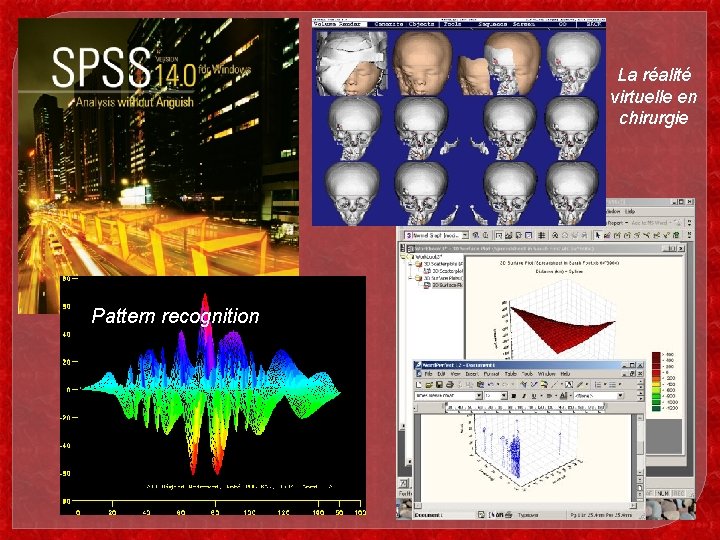Screen dimensions: 720x540
Task: Select the arrow pointer tool in Statistica toolbar
Action: (597, 236)
